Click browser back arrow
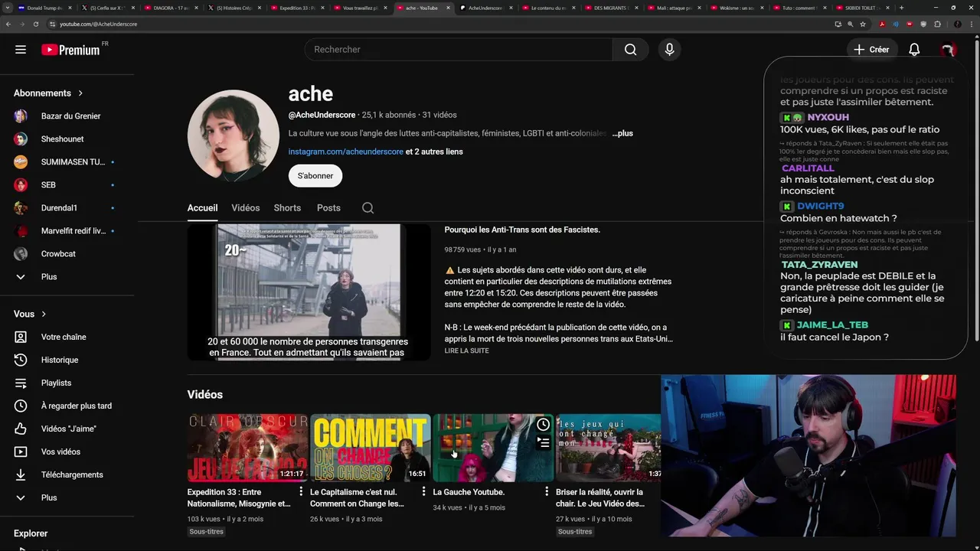Screen dimensions: 980x551 [8, 24]
